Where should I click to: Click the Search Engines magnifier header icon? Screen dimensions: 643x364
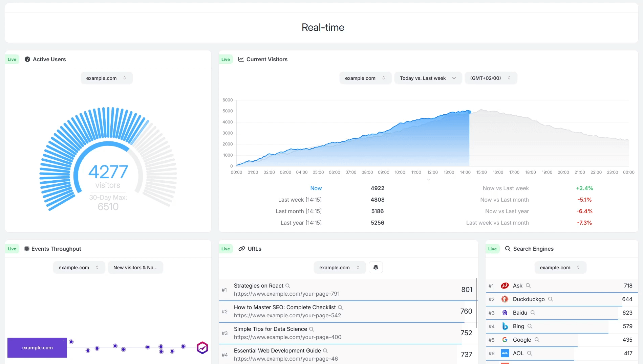coord(508,249)
